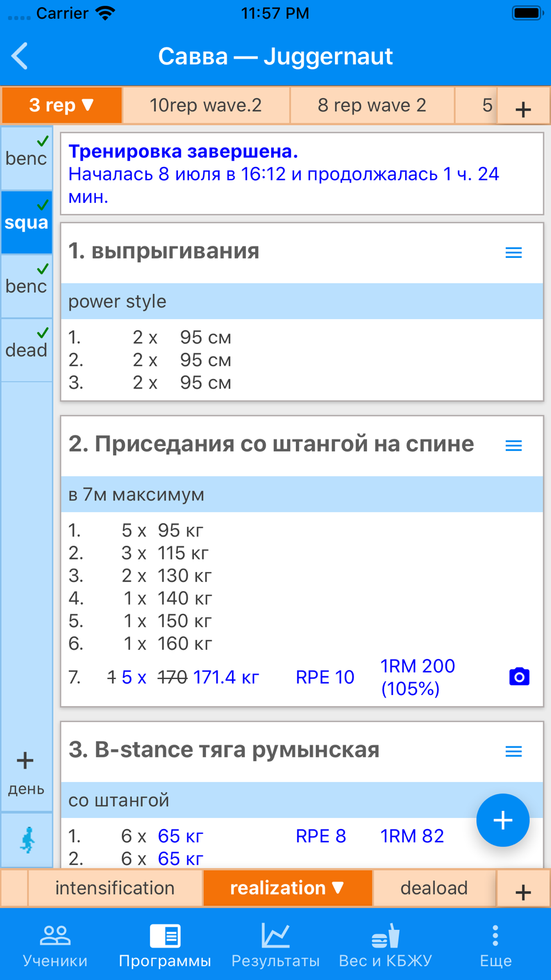The image size is (551, 980).
Task: Tap RPE 10 value on set 7
Action: pyautogui.click(x=325, y=677)
